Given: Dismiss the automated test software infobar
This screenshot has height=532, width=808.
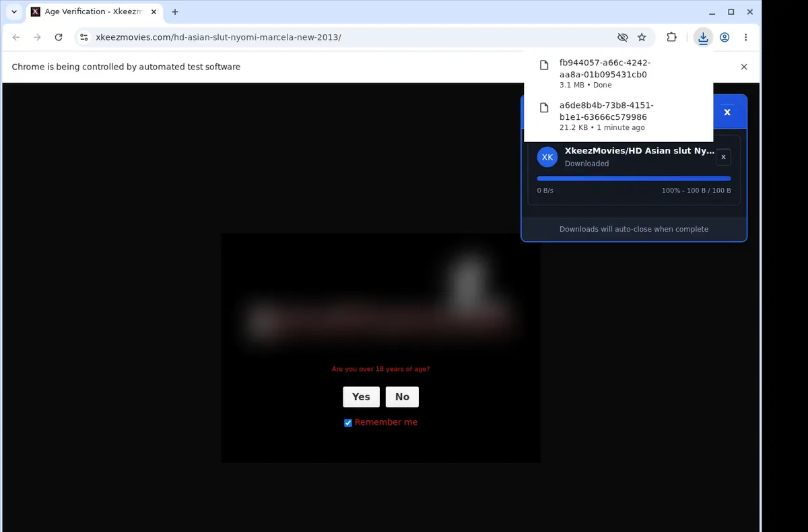Looking at the screenshot, I should pos(744,67).
